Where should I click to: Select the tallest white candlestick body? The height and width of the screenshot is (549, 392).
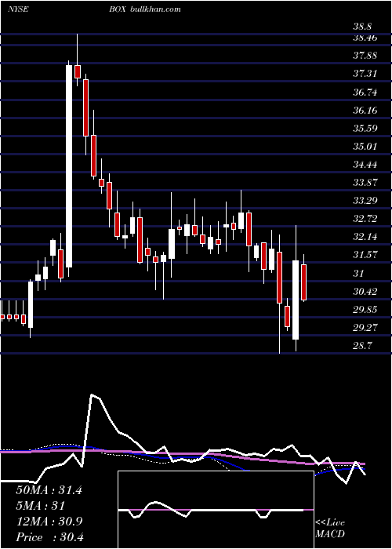[x=69, y=166]
